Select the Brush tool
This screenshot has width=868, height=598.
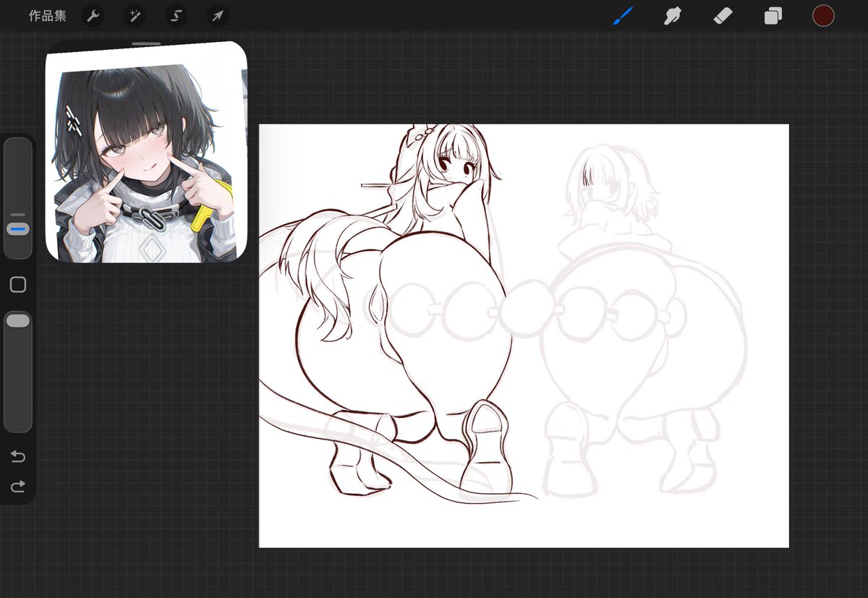pyautogui.click(x=623, y=16)
